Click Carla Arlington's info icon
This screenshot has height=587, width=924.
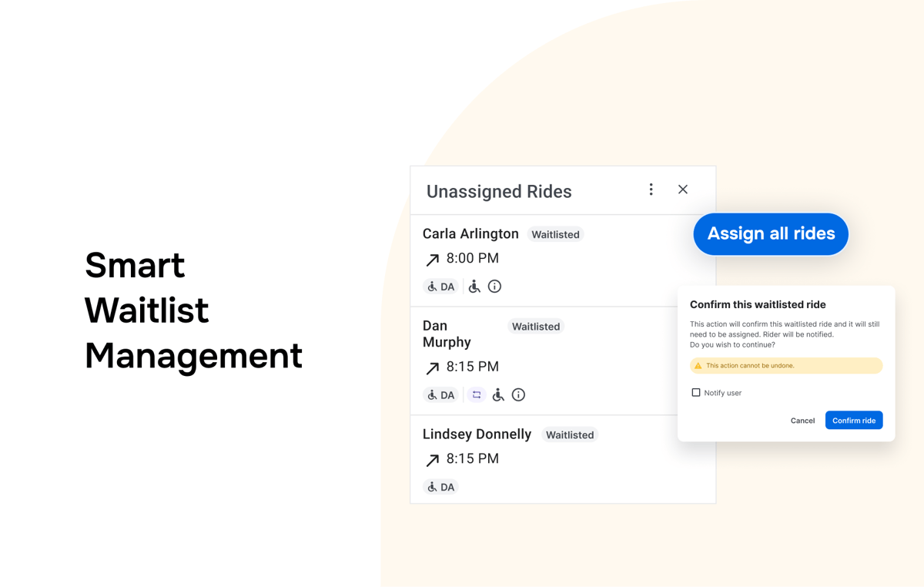click(x=494, y=287)
